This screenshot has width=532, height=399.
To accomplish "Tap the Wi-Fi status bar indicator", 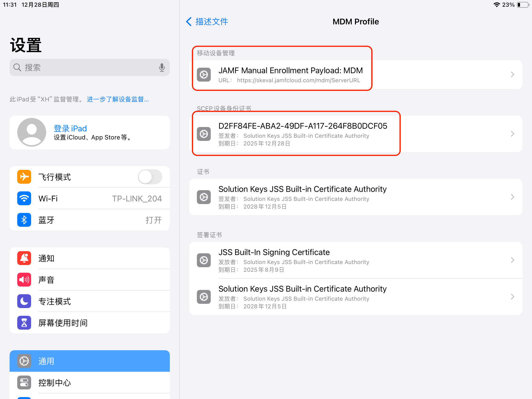I will click(497, 5).
